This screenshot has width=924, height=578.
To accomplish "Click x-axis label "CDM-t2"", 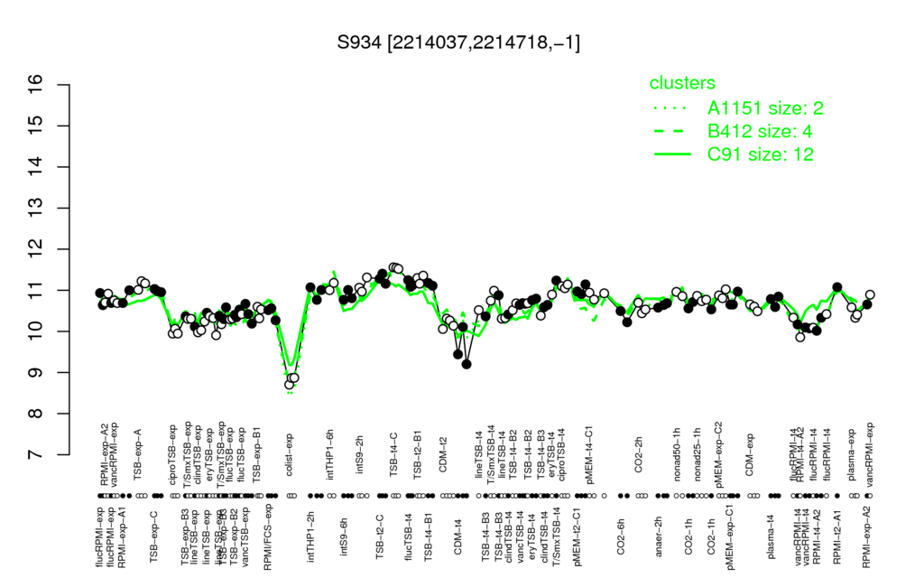I will [443, 455].
